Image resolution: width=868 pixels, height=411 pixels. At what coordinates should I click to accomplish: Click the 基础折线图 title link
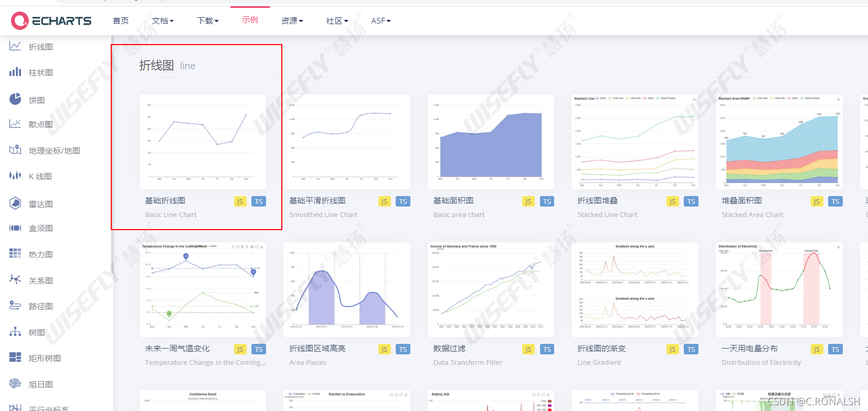point(165,201)
